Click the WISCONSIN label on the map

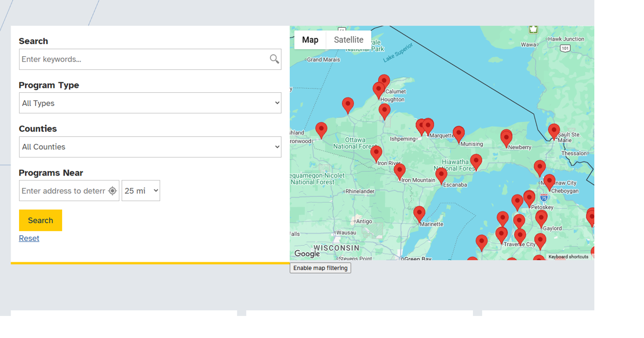pyautogui.click(x=337, y=248)
